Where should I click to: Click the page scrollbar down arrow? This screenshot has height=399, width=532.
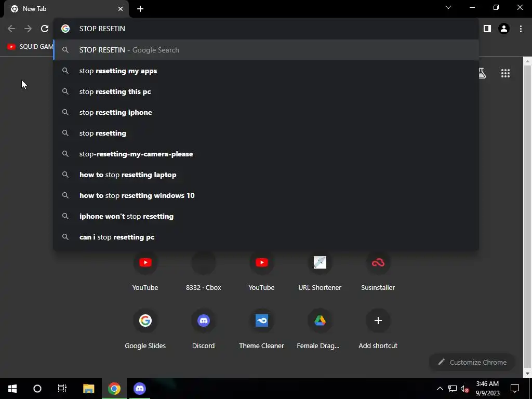(528, 374)
